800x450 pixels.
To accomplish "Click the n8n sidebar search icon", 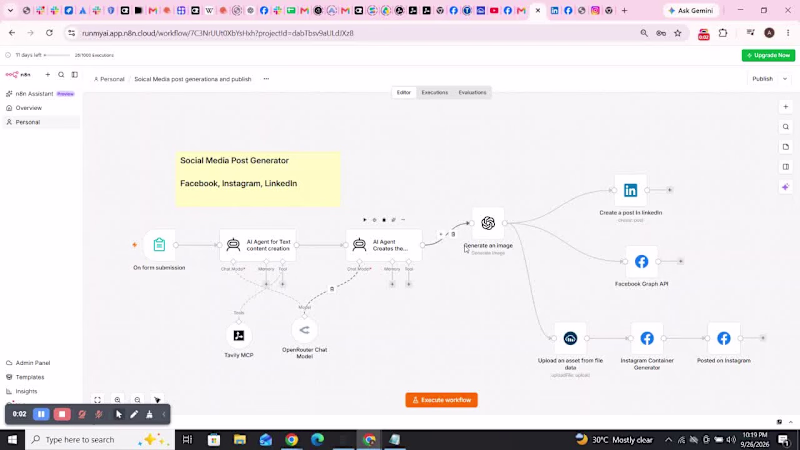I will tap(61, 74).
